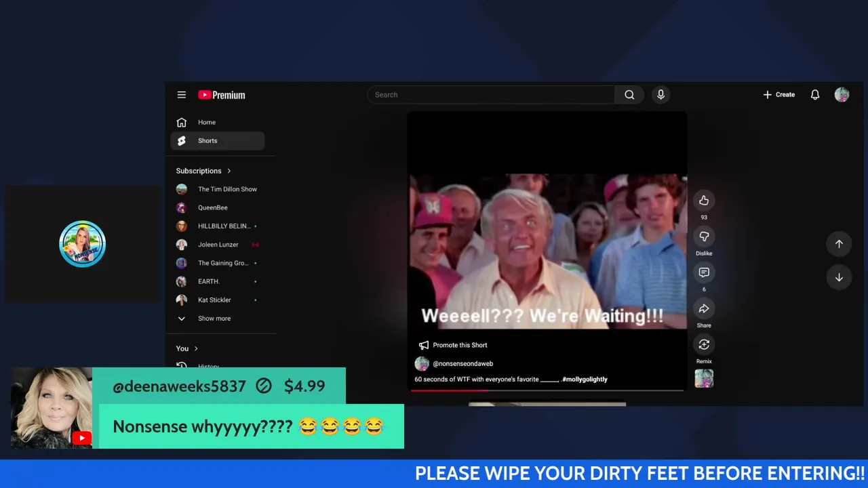Viewport: 868px width, 488px height.
Task: Open @nonsenseondaweb channel link
Action: (463, 364)
